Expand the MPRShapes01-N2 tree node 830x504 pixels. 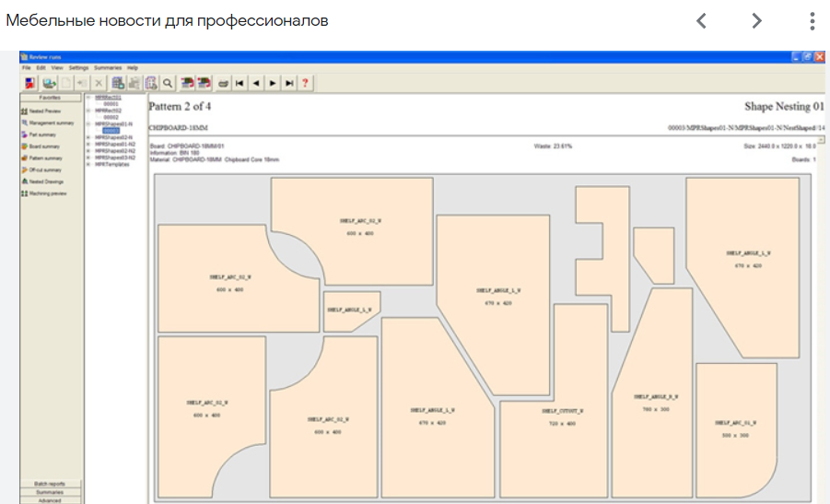click(x=88, y=144)
